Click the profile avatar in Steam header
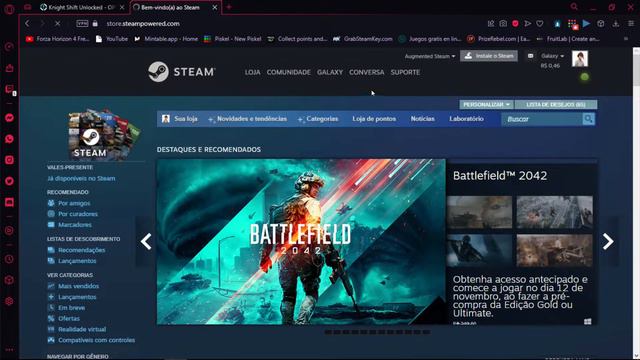Screen dimensions: 640x360 pos(580,59)
